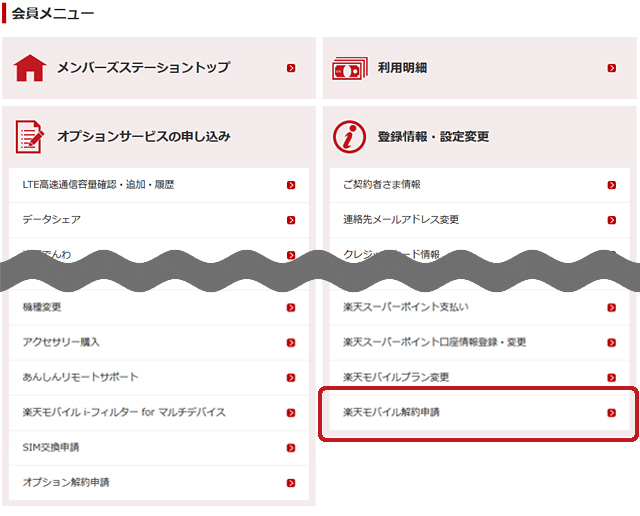Click arrow icon beside あんしんリモートサポート
Screen dimensions: 640x516
coord(291,378)
